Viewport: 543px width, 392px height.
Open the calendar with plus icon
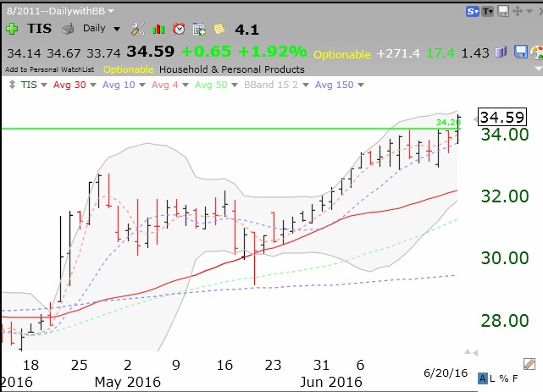click(199, 29)
